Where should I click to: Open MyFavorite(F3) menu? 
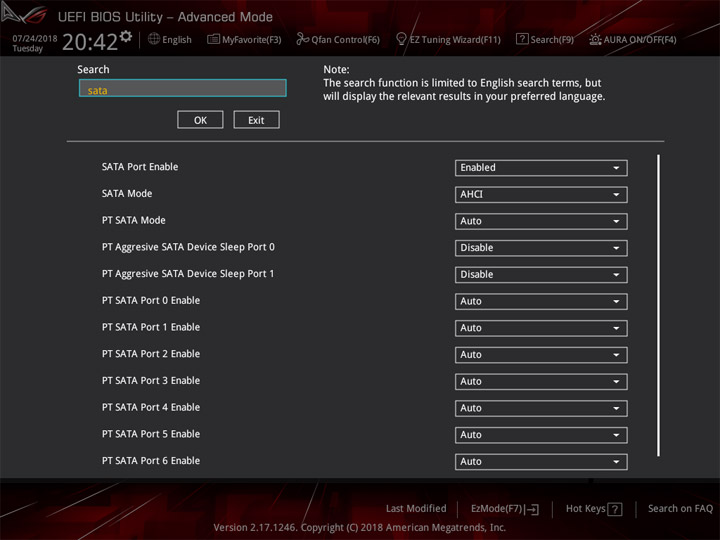pos(244,39)
